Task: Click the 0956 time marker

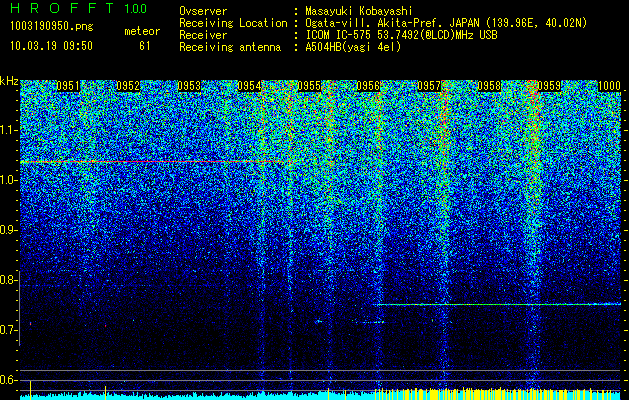Action: tap(368, 86)
